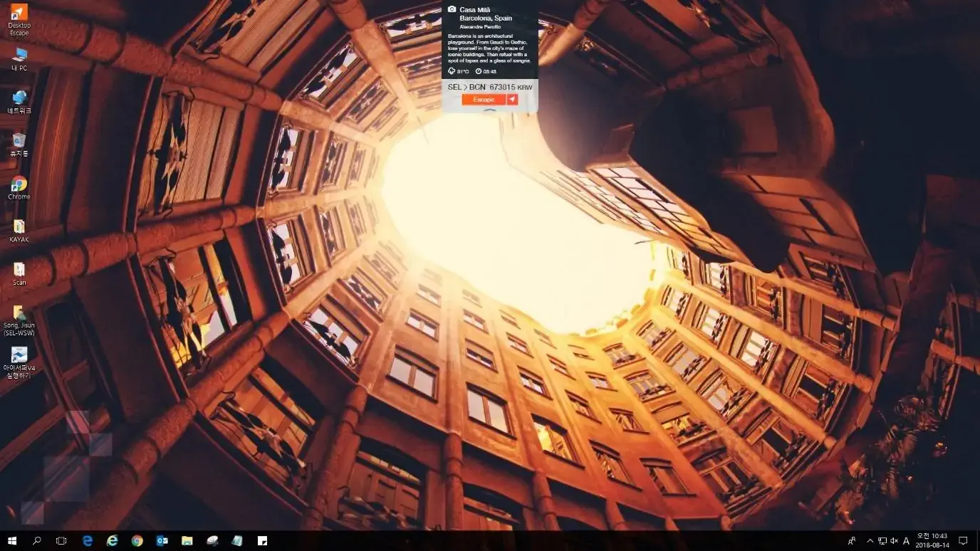Open the People icon in the system tray
980x551 pixels.
pos(853,541)
